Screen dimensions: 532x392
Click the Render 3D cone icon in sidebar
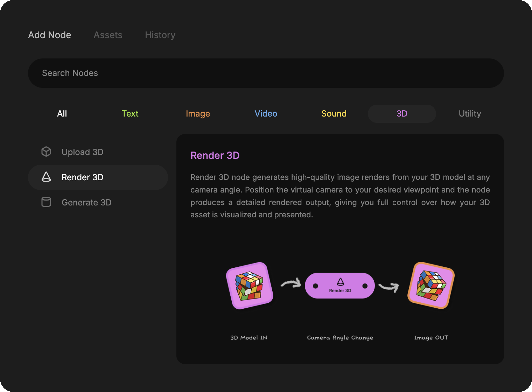(46, 177)
